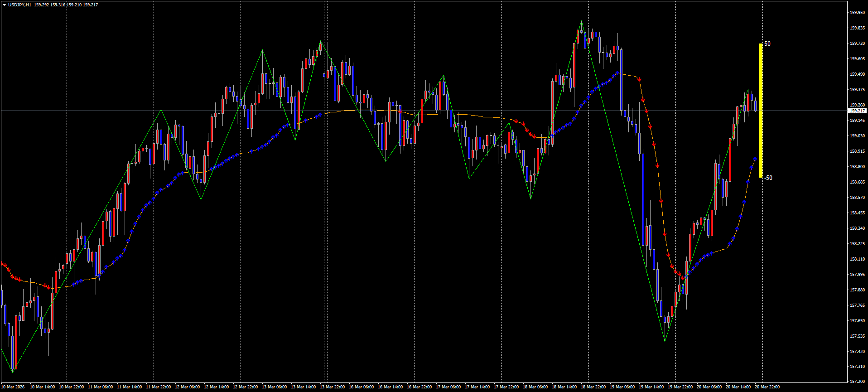Open the dropdown arrow beside USDJPY,H1
The image size is (868, 392).
click(x=4, y=5)
